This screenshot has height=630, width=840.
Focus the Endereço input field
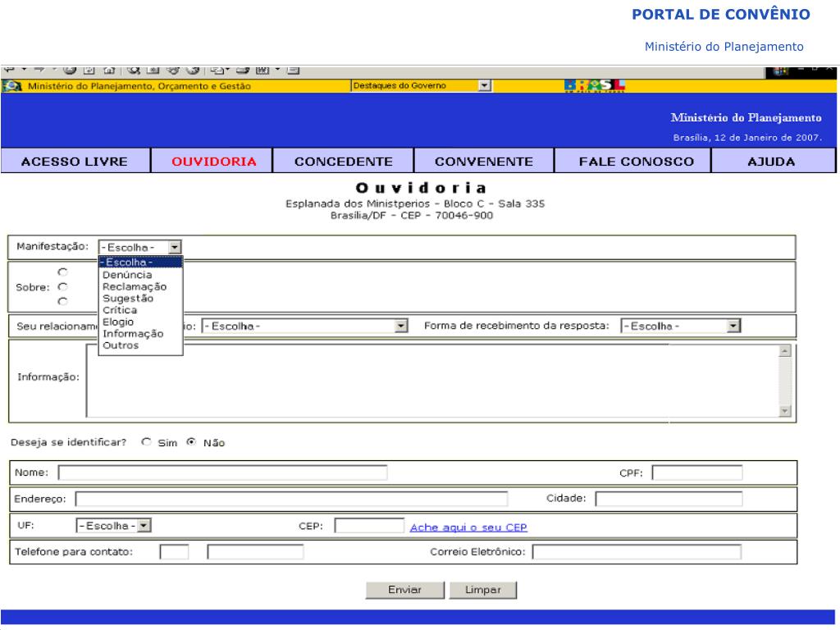pos(291,499)
